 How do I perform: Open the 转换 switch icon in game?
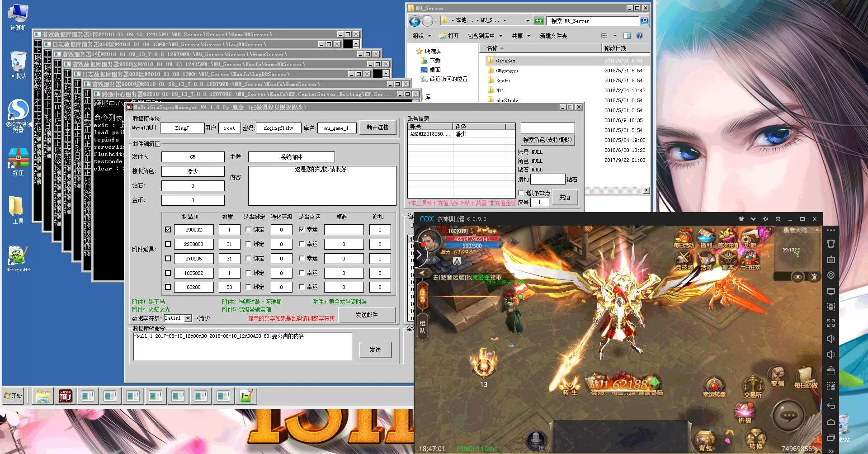(x=755, y=440)
